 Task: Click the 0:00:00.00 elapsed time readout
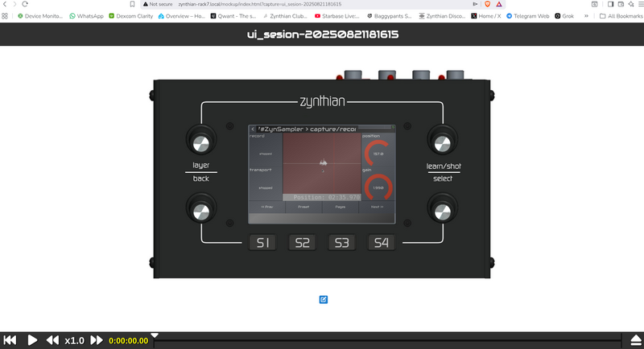128,340
